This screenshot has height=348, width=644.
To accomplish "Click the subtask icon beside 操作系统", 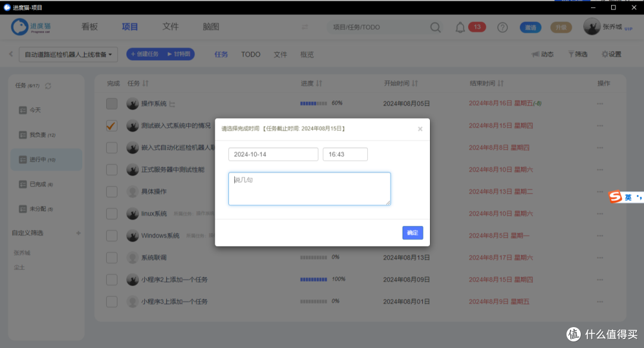I will point(172,104).
